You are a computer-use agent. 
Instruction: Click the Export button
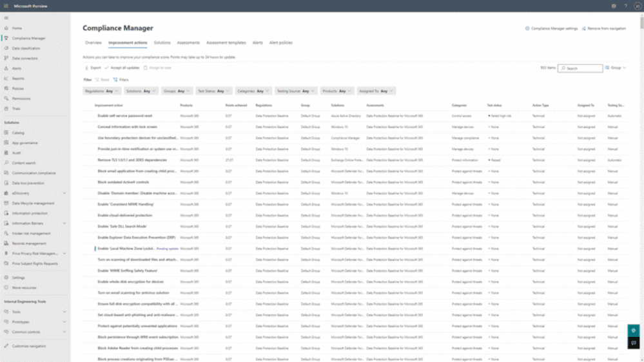(x=93, y=68)
